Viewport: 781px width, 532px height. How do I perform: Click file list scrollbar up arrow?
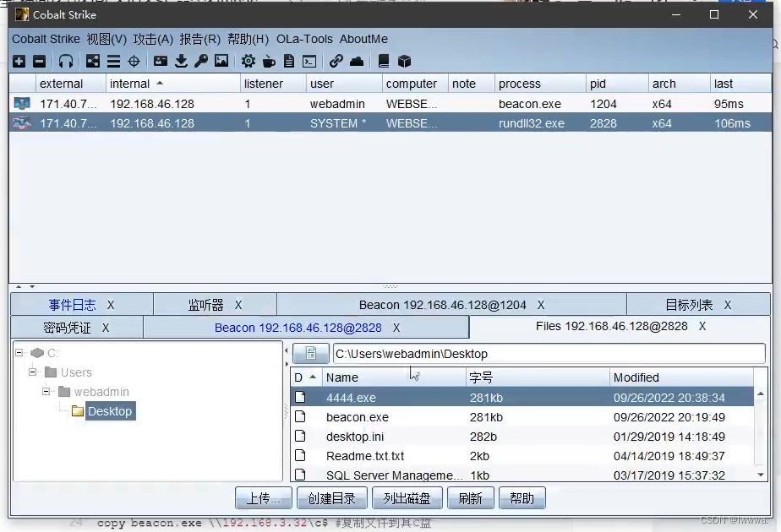[761, 394]
